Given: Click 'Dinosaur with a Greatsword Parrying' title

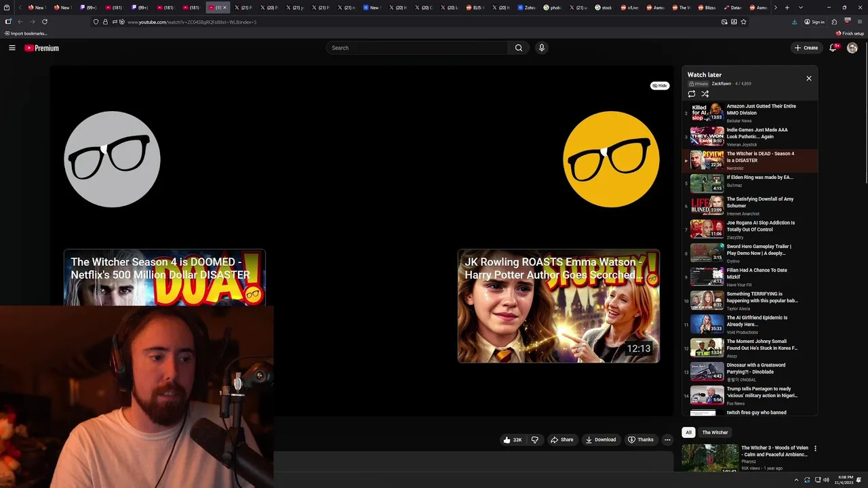Looking at the screenshot, I should 756,369.
